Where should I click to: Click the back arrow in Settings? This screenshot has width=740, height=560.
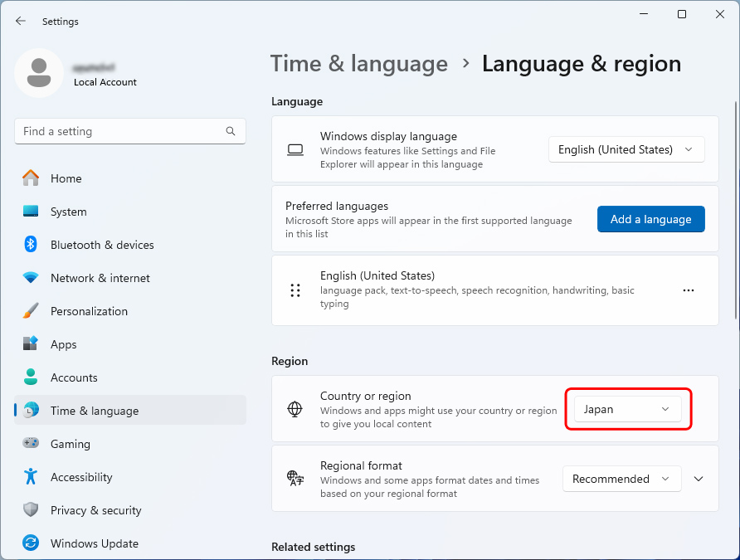20,21
